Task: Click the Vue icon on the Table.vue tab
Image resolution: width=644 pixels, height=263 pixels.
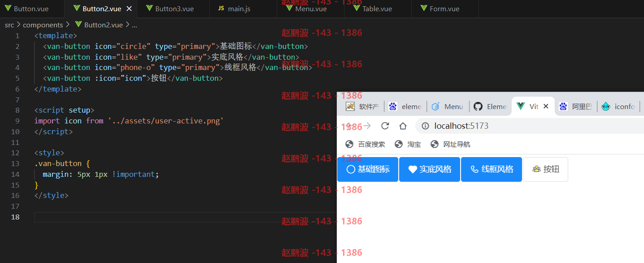Action: (x=356, y=8)
